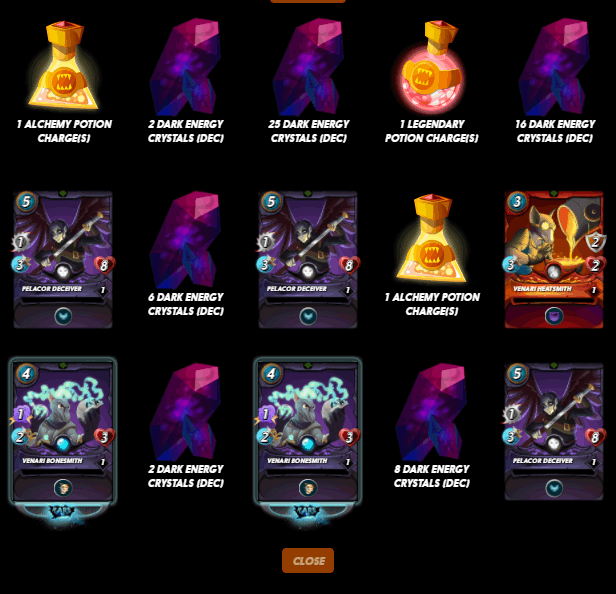
Task: Open the second Pelacor Deceiver card in middle row
Action: (308, 260)
